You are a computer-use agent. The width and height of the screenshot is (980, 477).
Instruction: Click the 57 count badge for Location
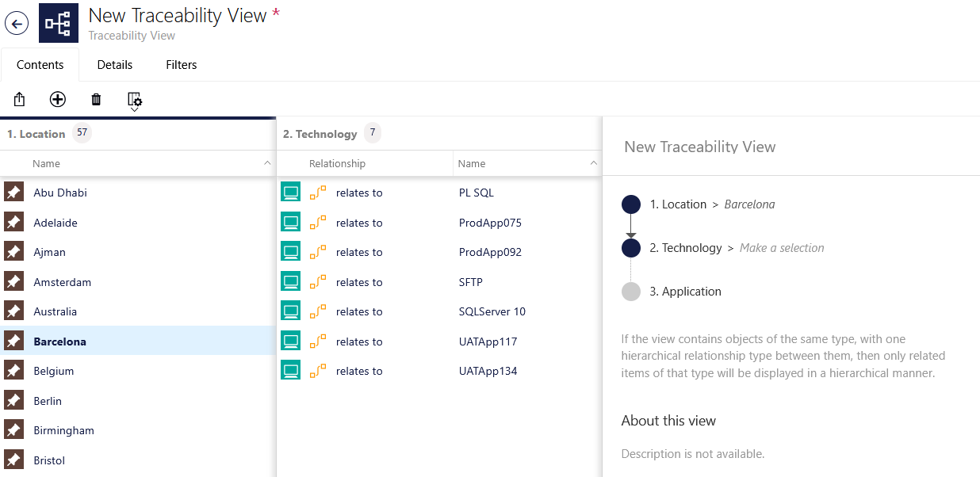click(82, 133)
